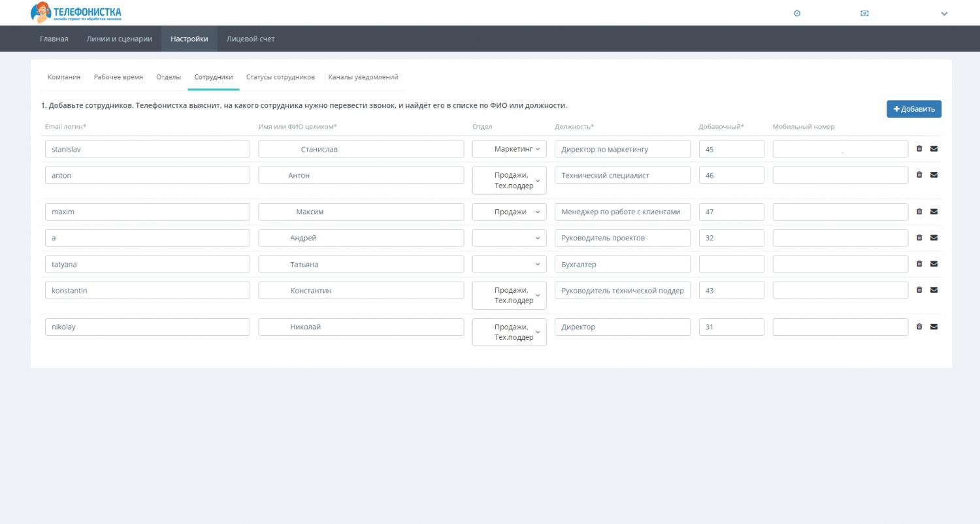Click envelope icon in Андрей's row
980x524 pixels.
[x=934, y=238]
